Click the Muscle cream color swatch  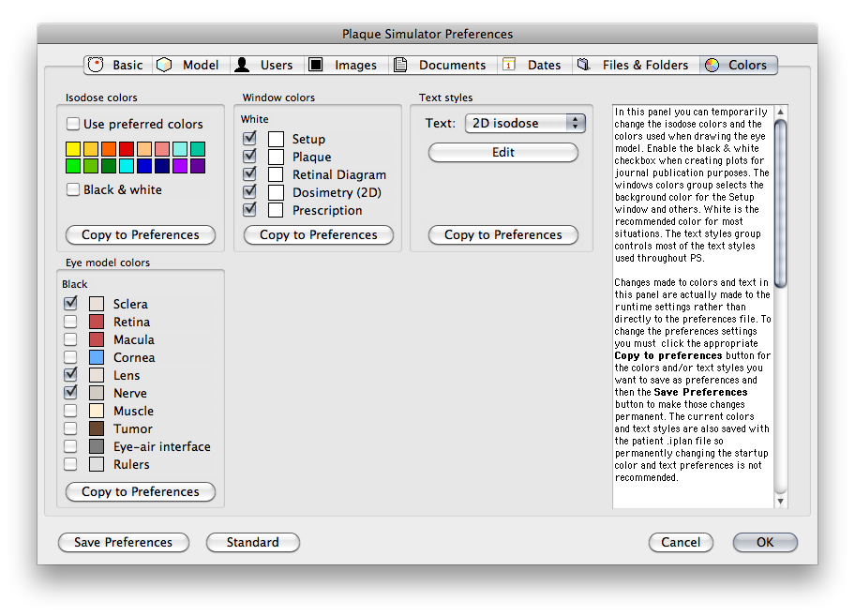click(x=97, y=411)
